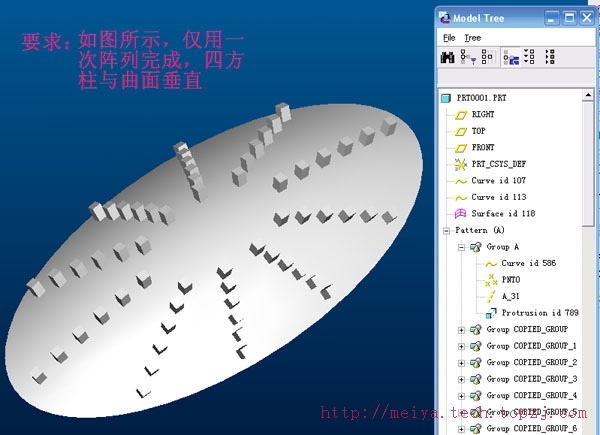Select the Curve id 586 icon

point(491,264)
